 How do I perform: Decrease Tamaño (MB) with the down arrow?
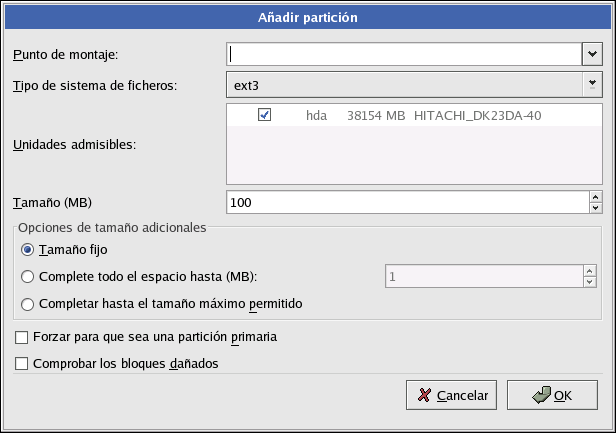coord(595,209)
